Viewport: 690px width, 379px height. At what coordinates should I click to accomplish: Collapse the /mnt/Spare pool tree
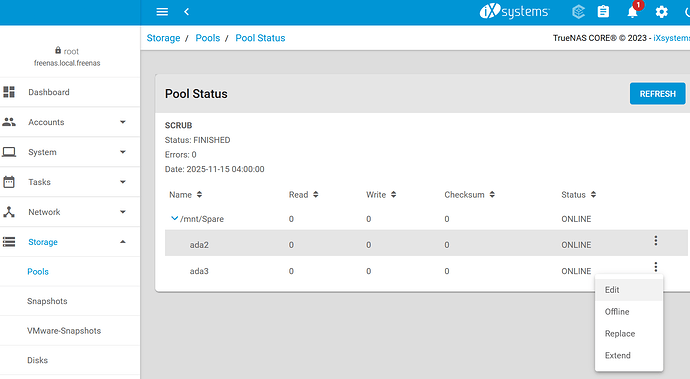pyautogui.click(x=174, y=218)
